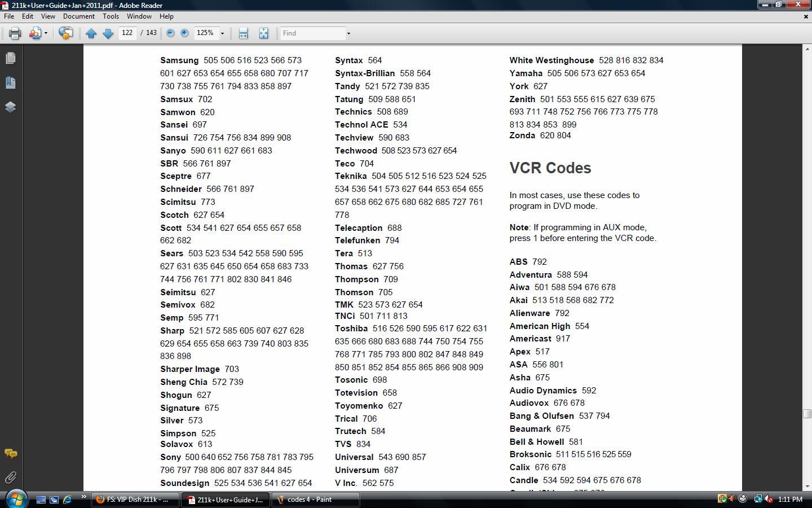Open the Help menu
Image resolution: width=812 pixels, height=508 pixels.
[x=166, y=16]
